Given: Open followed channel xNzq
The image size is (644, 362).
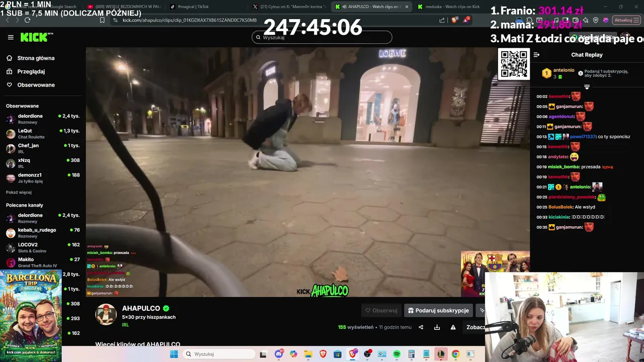Looking at the screenshot, I should tap(43, 163).
